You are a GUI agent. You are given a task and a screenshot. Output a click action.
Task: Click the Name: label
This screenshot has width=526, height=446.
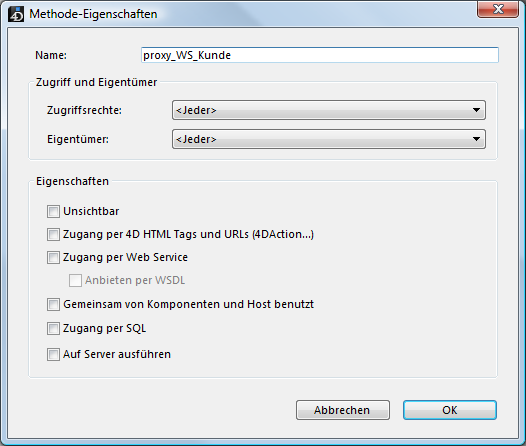[51, 55]
